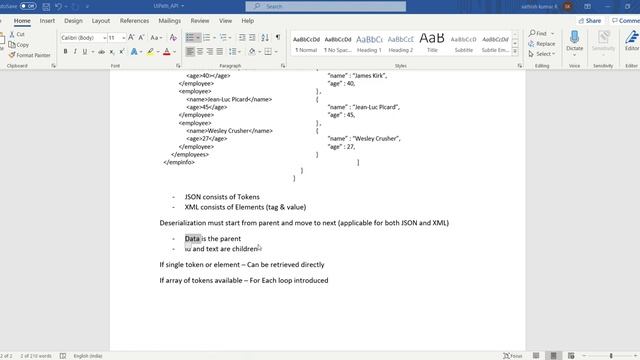
Task: Open the Insert tab
Action: (47, 21)
